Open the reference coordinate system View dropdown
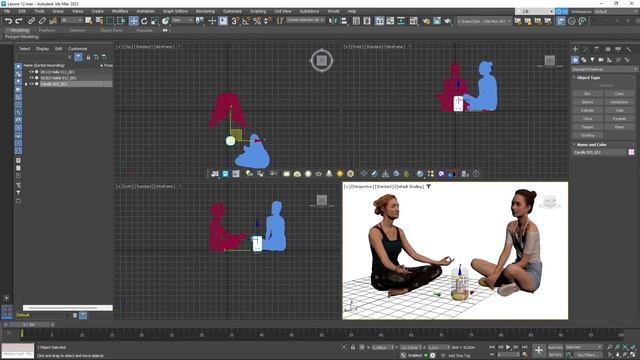 pos(182,20)
